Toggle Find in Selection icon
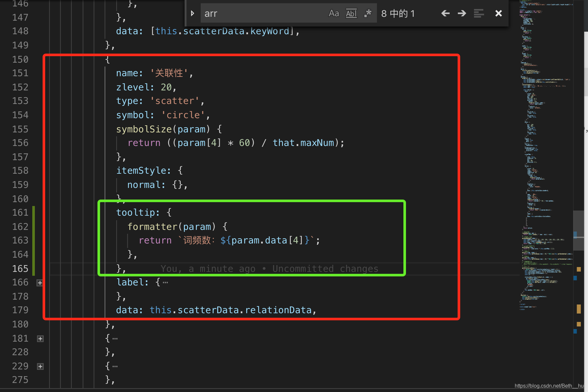The height and width of the screenshot is (392, 588). tap(479, 14)
